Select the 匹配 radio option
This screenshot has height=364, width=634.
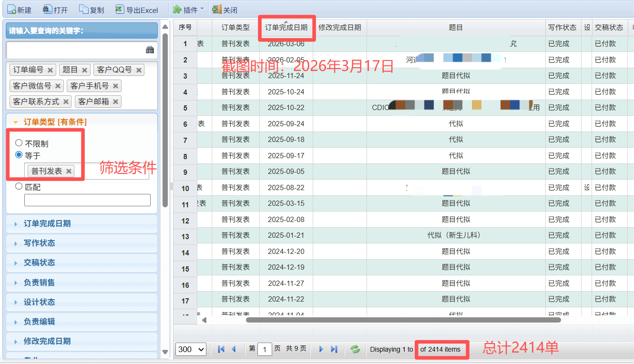19,186
